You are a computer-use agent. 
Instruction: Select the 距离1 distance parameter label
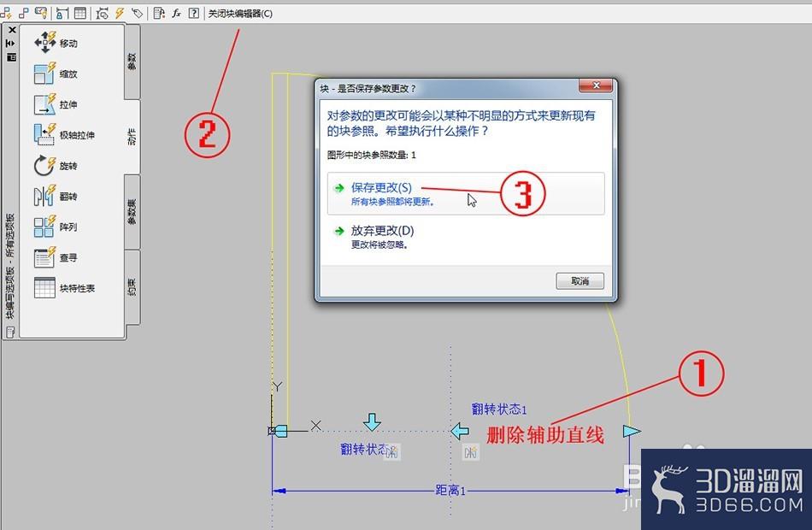[450, 490]
